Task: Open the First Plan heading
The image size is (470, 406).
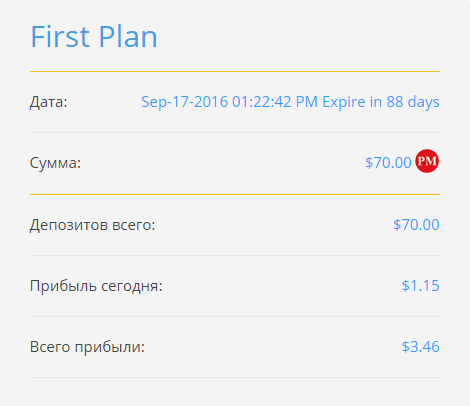Action: tap(94, 37)
